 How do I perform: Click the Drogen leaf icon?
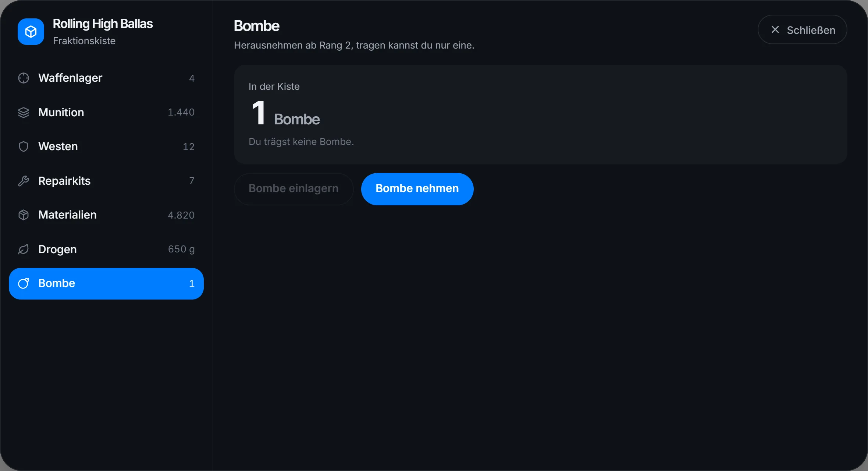click(24, 249)
